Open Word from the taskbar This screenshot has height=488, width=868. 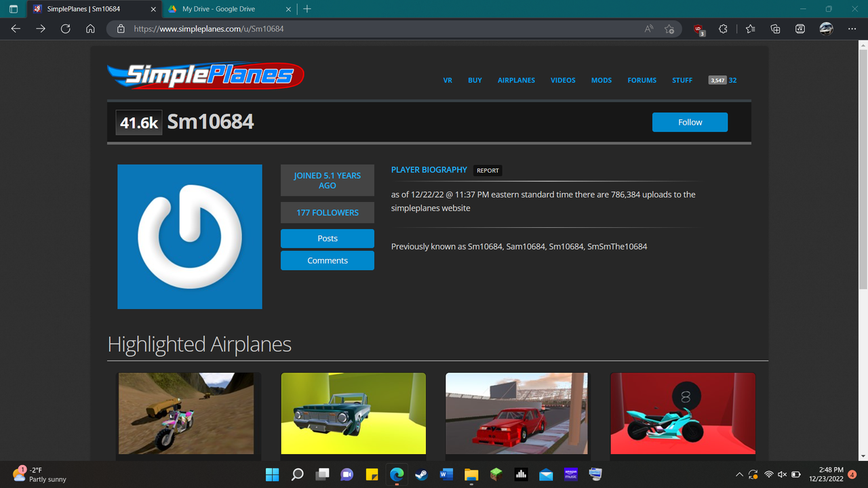(x=446, y=474)
